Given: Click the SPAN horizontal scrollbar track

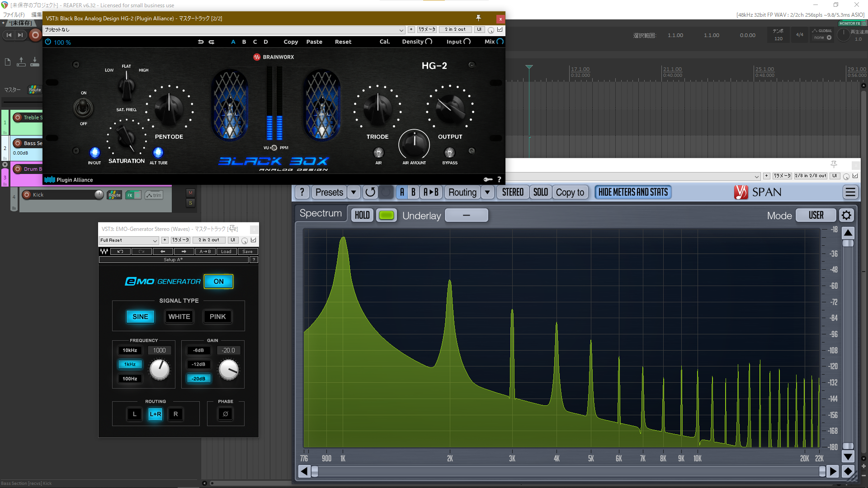Looking at the screenshot, I should pyautogui.click(x=565, y=471).
